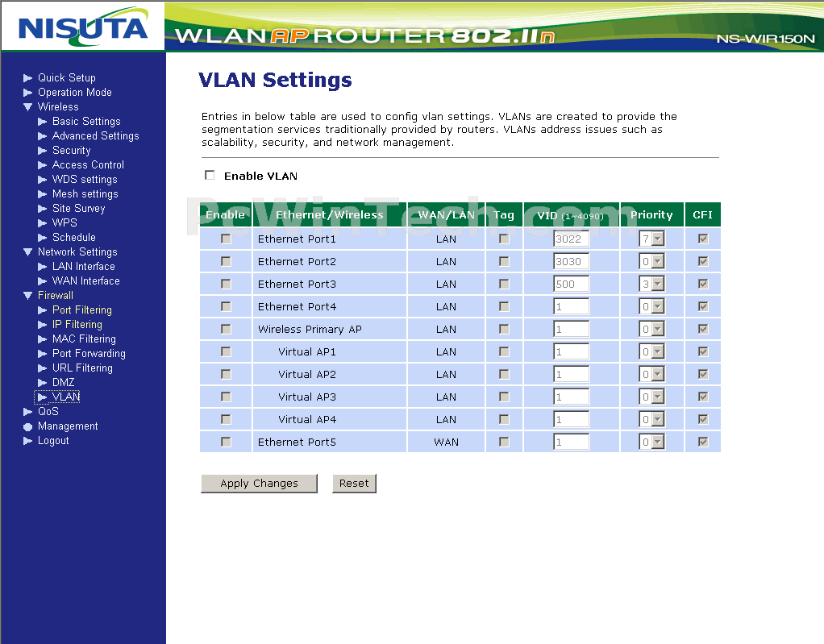The height and width of the screenshot is (644, 824).
Task: Click the arrow icon beside Access Control
Action: pyautogui.click(x=43, y=165)
